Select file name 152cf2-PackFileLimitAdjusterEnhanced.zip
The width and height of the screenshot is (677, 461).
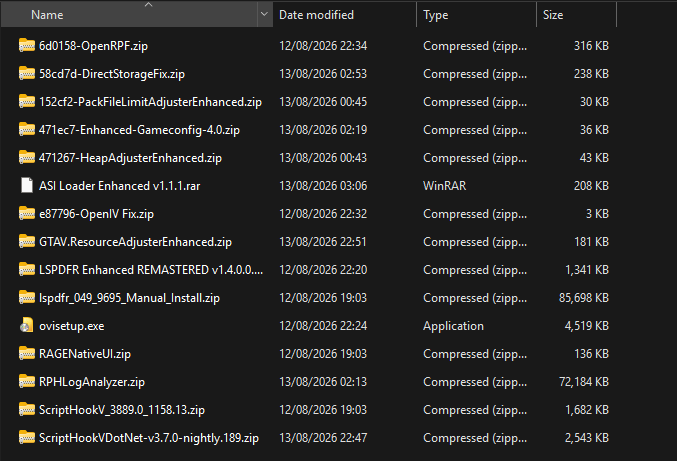pyautogui.click(x=150, y=102)
